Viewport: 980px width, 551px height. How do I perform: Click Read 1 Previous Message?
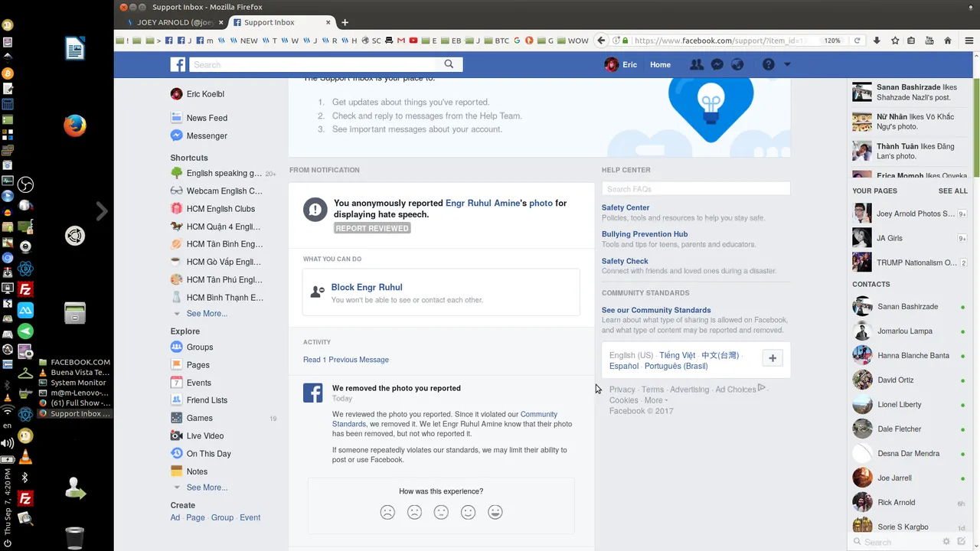(x=346, y=360)
